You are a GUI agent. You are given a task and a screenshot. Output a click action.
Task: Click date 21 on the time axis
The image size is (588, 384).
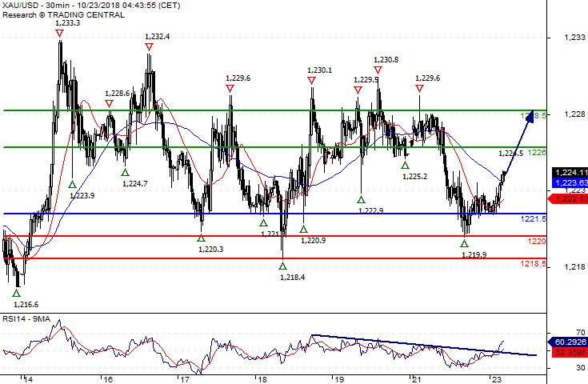pos(417,379)
